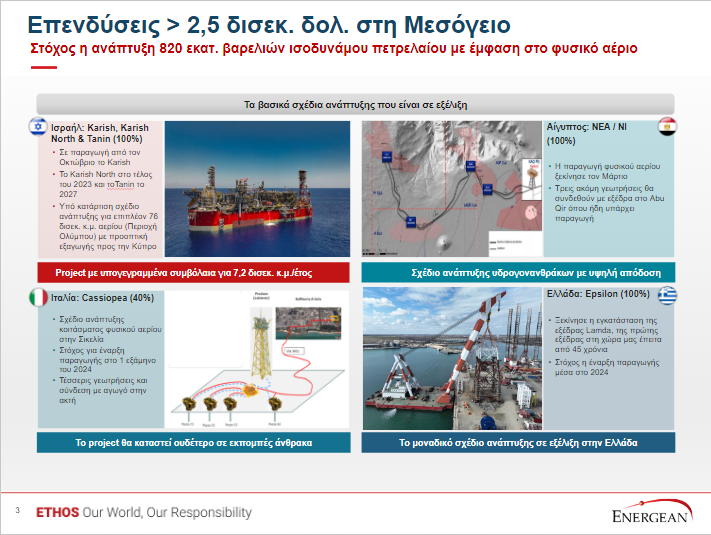Select the FPSO vessel photo
The height and width of the screenshot is (535, 711).
point(257,189)
